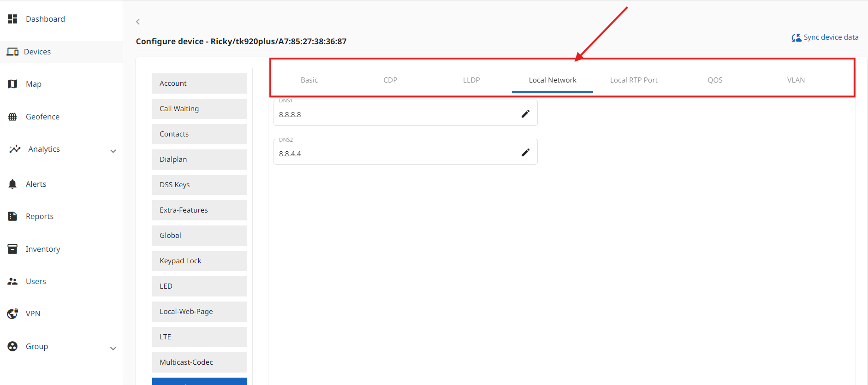This screenshot has width=868, height=385.
Task: Open Users in the sidebar
Action: click(x=36, y=281)
